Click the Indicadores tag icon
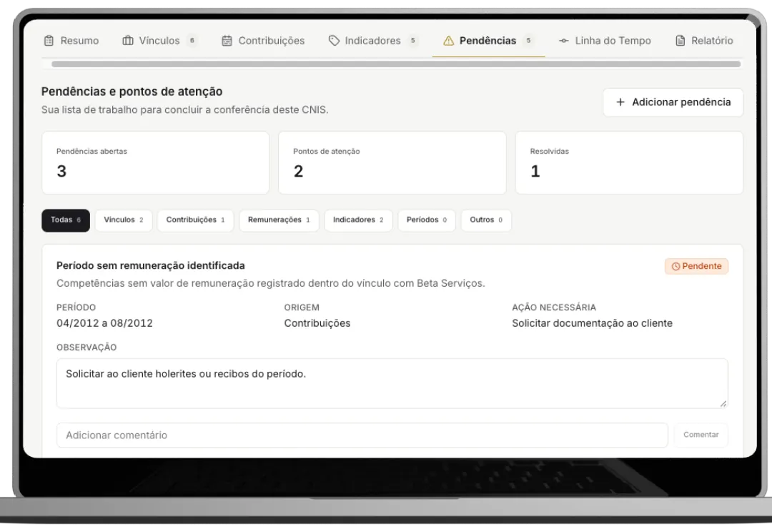Viewport: 772px width, 532px height. click(334, 40)
